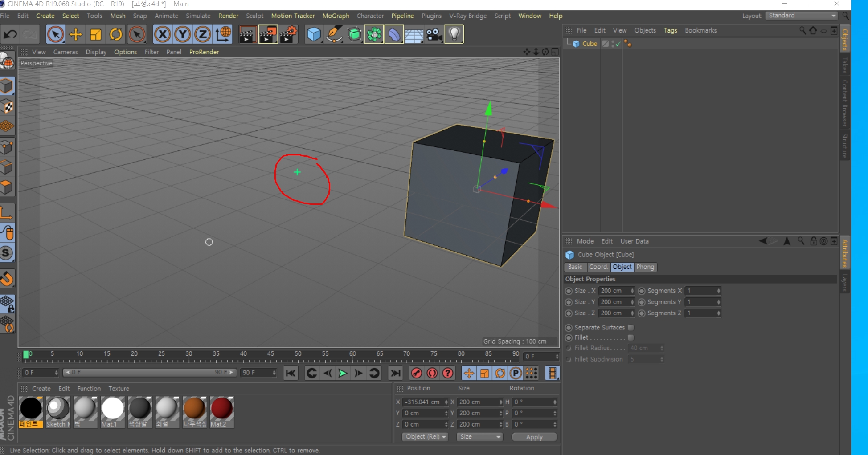868x455 pixels.
Task: Open the Object (Rel) dropdown
Action: (425, 437)
